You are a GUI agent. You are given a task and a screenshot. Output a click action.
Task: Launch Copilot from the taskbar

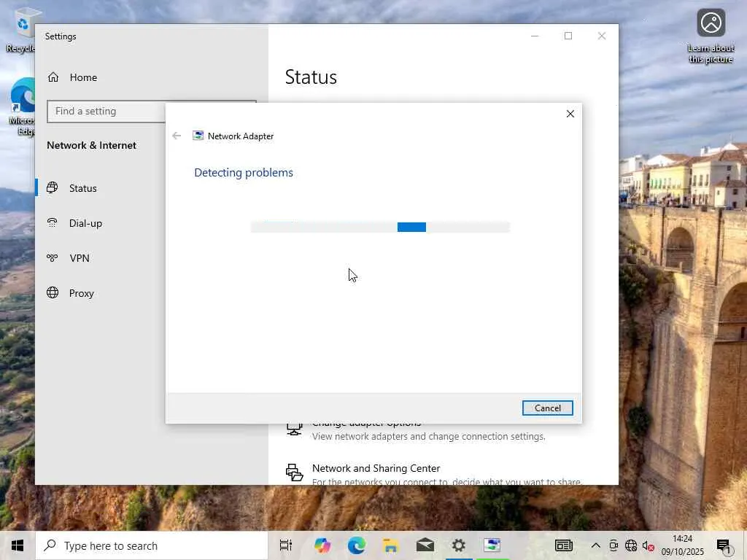click(x=322, y=545)
